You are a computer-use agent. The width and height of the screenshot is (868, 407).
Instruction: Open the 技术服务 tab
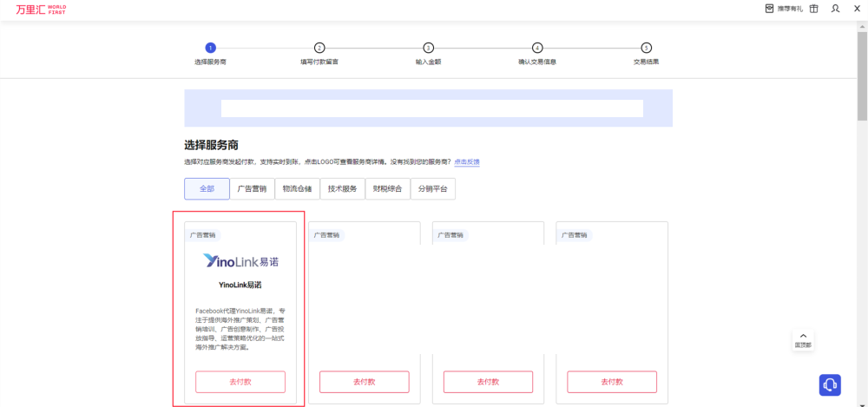pyautogui.click(x=342, y=189)
